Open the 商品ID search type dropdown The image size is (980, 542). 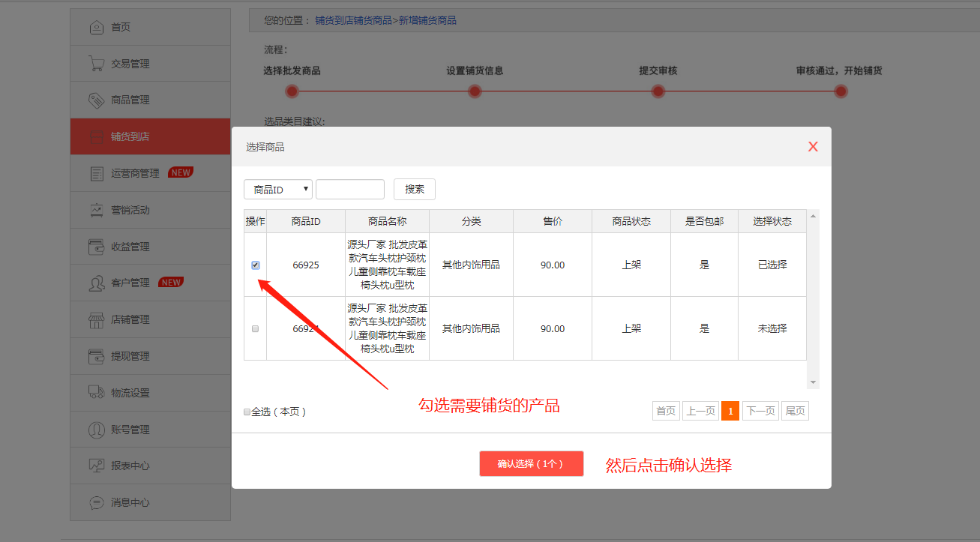[277, 189]
